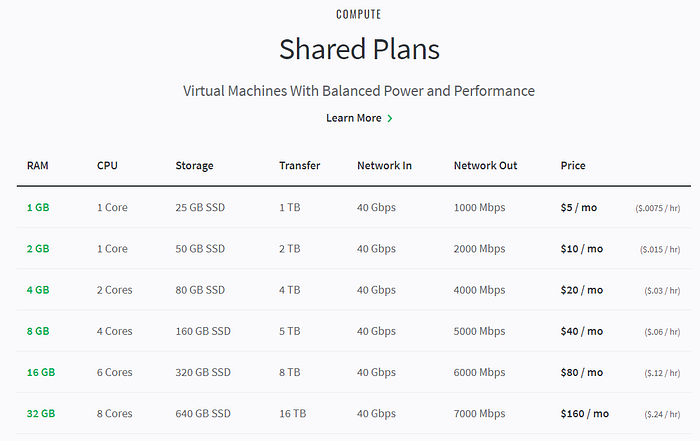The width and height of the screenshot is (700, 441).
Task: Open the 16 GB plan
Action: pyautogui.click(x=41, y=372)
